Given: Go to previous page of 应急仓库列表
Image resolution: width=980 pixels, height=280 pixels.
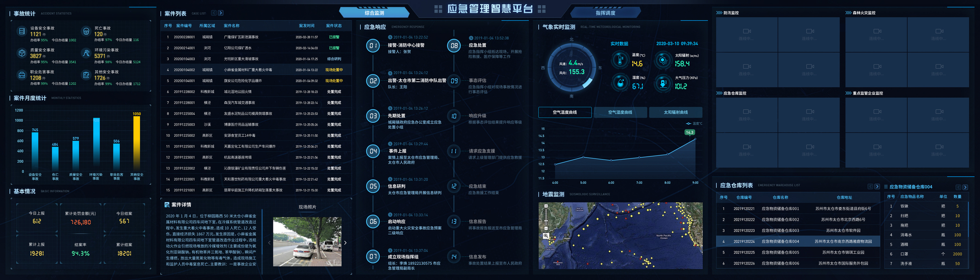Looking at the screenshot, I should click(870, 187).
